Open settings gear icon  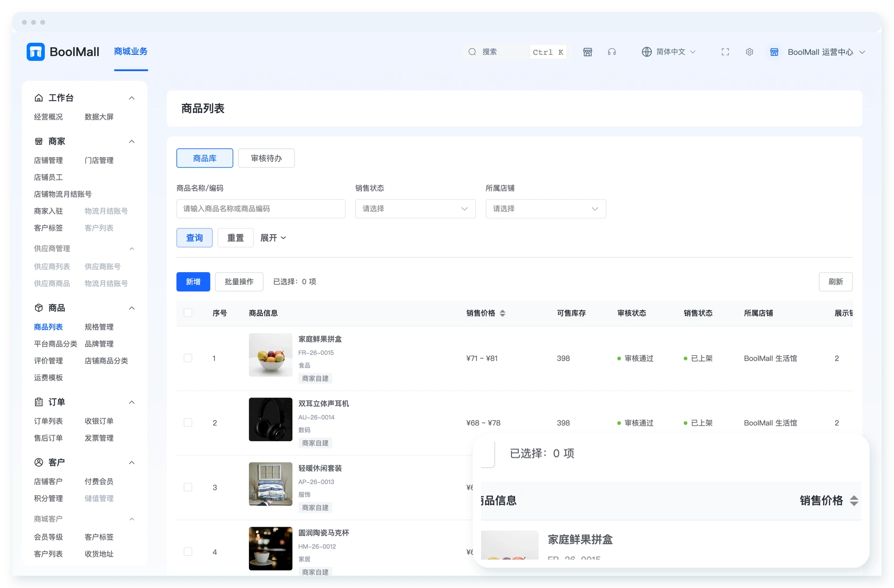coord(749,52)
